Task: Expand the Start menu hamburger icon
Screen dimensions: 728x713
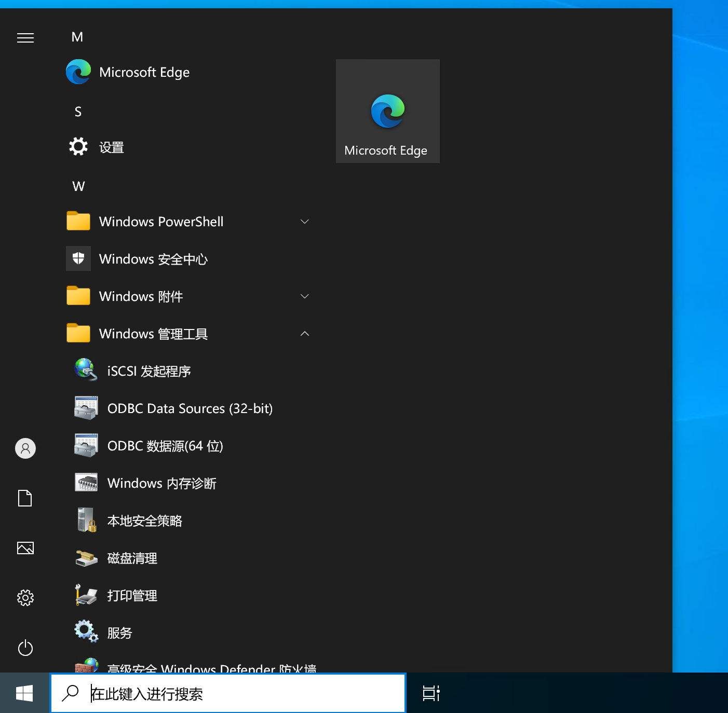Action: click(25, 38)
